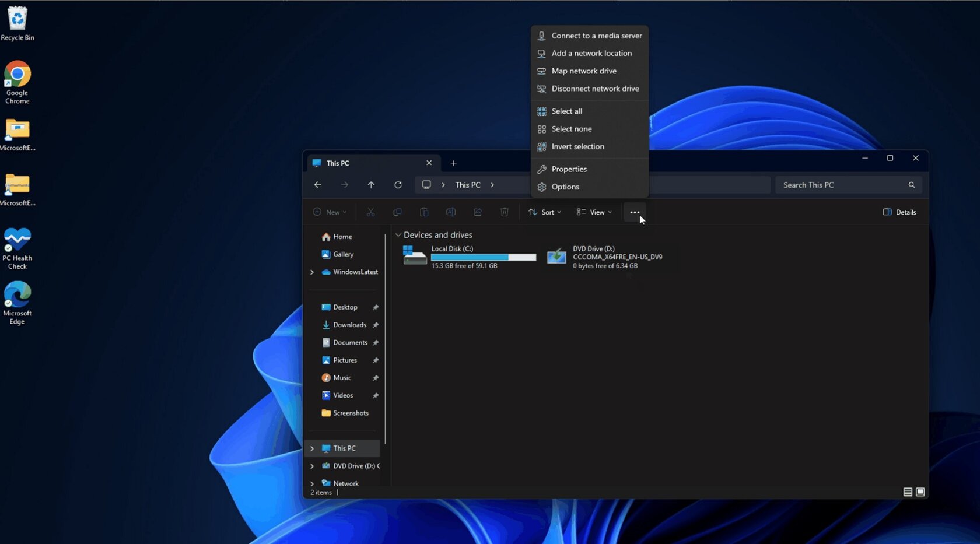
Task: Switch to large thumbnails view in status bar
Action: 920,492
